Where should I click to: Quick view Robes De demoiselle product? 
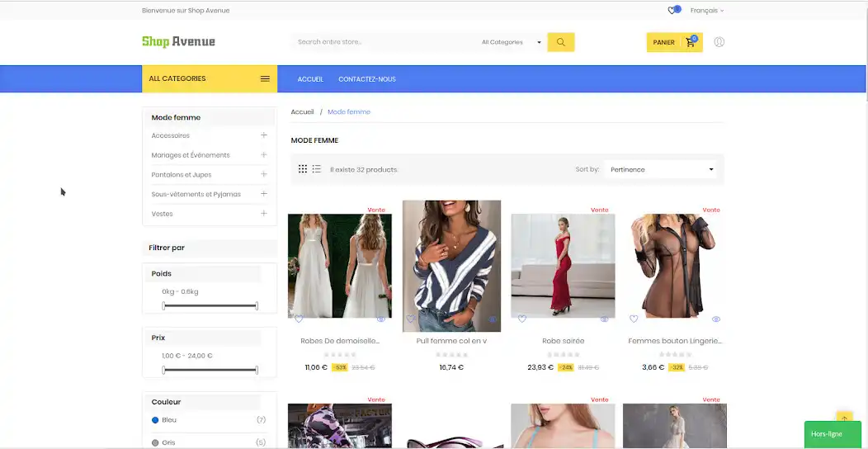click(381, 319)
